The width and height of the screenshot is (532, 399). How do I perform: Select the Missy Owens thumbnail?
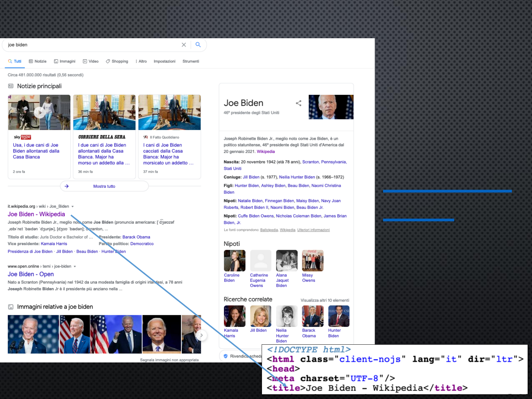click(x=313, y=261)
